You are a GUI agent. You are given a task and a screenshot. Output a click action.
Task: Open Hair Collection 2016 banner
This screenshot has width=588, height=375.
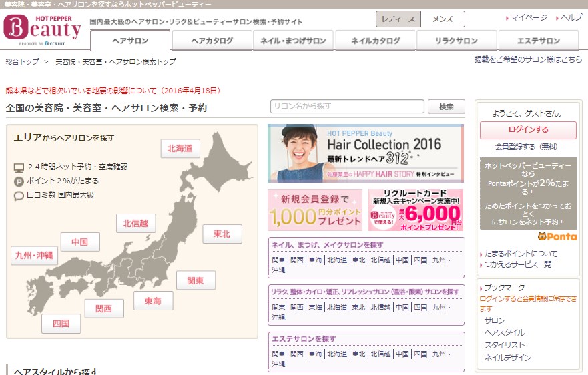[365, 153]
